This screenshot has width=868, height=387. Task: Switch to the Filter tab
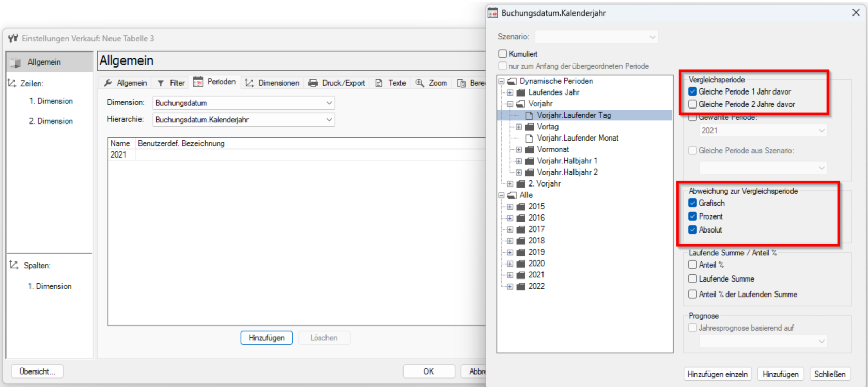(171, 83)
